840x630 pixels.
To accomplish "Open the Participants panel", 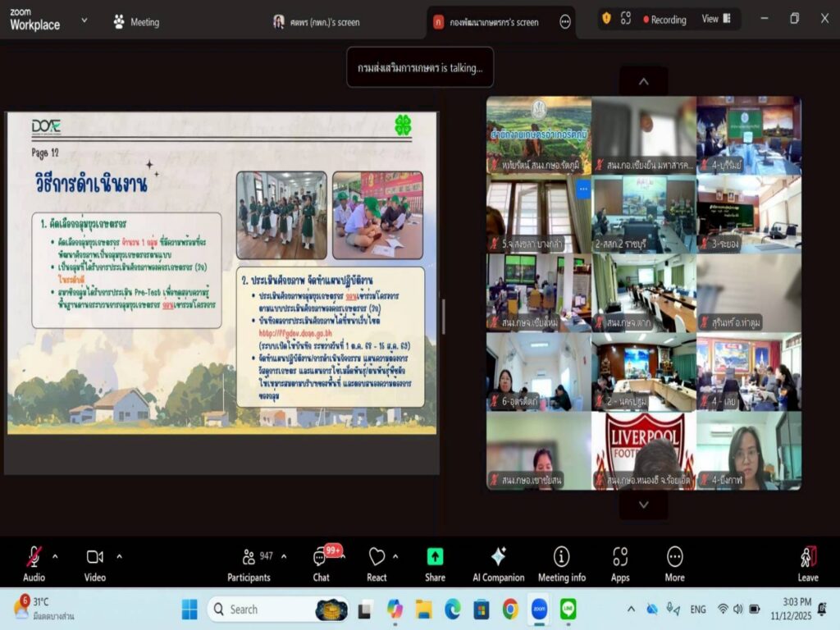I will [249, 557].
